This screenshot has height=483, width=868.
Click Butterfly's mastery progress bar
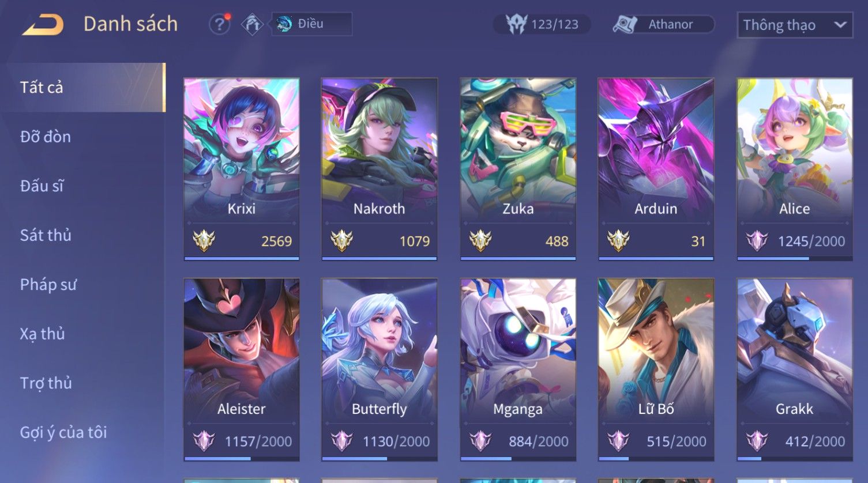click(379, 459)
